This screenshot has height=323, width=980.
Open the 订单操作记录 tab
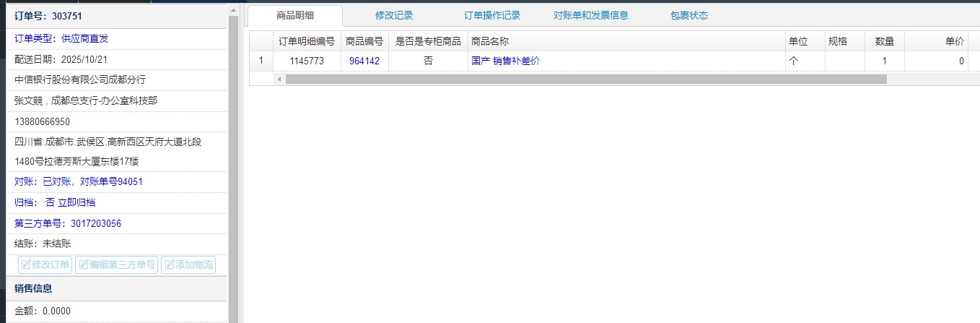(x=492, y=15)
